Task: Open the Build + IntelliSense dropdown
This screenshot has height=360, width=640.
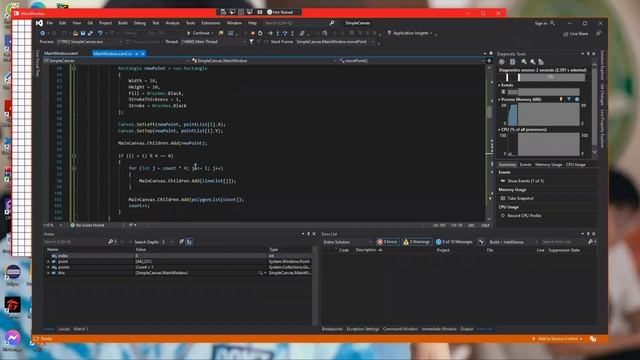Action: [512, 242]
